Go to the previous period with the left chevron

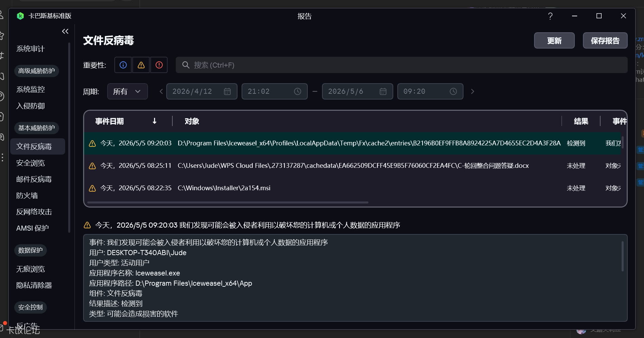pos(161,91)
